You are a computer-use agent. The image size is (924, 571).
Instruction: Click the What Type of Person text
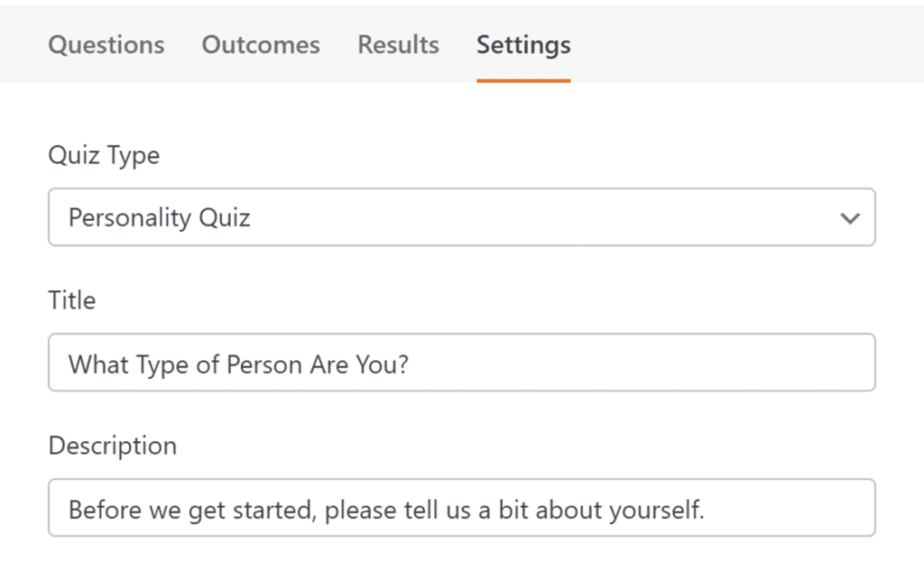(238, 364)
